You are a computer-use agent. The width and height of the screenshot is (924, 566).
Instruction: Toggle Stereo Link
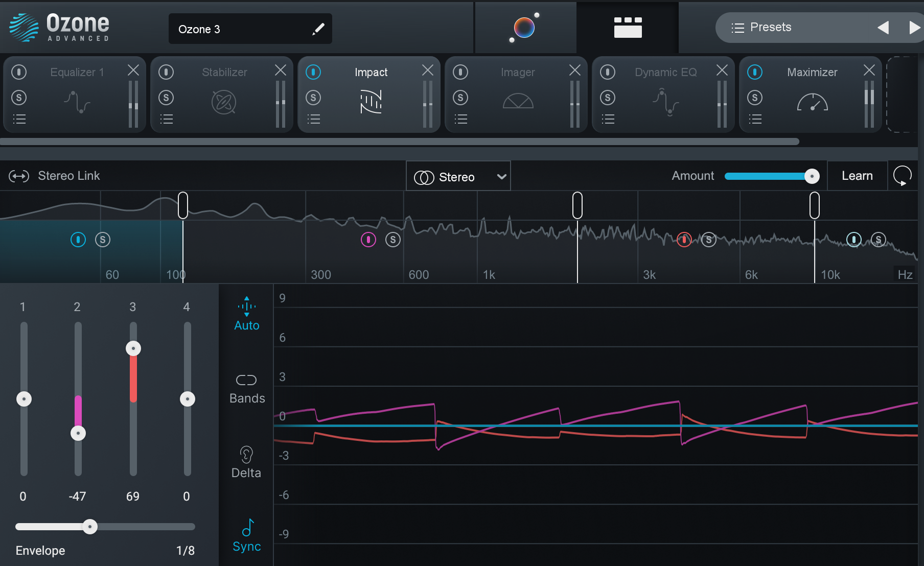(54, 176)
